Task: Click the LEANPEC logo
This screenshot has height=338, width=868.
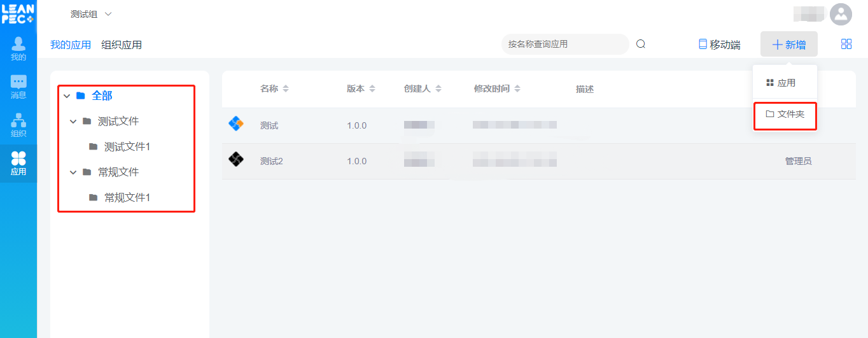Action: [18, 14]
